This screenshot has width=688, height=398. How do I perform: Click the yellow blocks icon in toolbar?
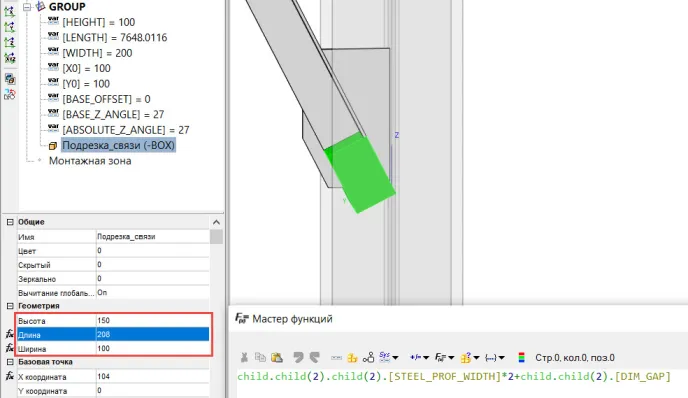(352, 358)
